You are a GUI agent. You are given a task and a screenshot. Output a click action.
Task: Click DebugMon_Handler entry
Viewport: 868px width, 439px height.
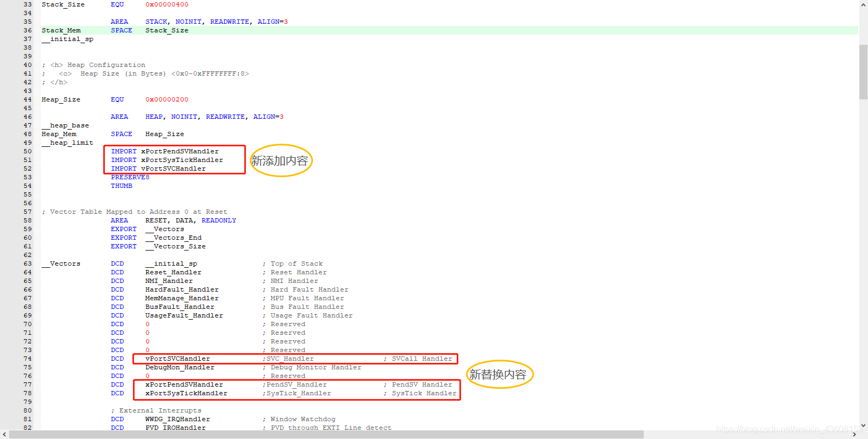click(180, 367)
